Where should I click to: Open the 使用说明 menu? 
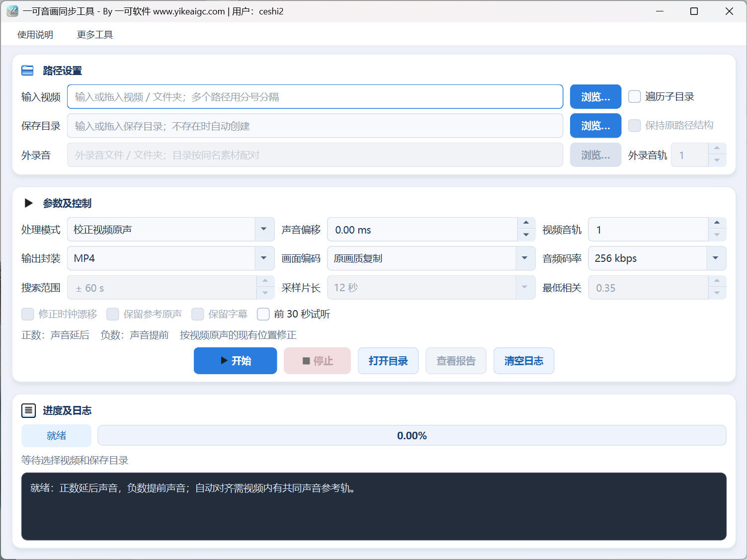click(35, 35)
